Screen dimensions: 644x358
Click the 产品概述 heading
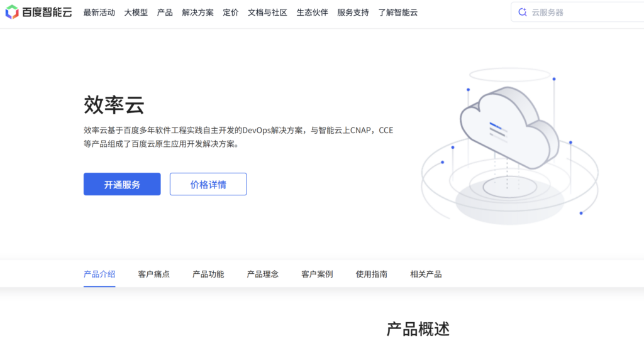418,329
